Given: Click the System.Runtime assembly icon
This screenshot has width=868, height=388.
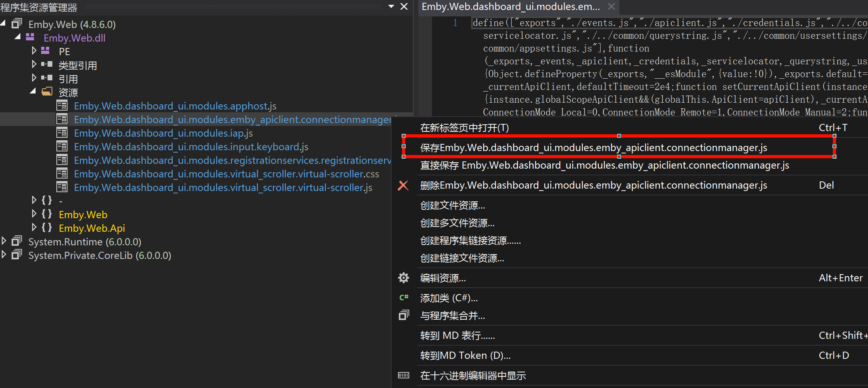Looking at the screenshot, I should pos(17,241).
